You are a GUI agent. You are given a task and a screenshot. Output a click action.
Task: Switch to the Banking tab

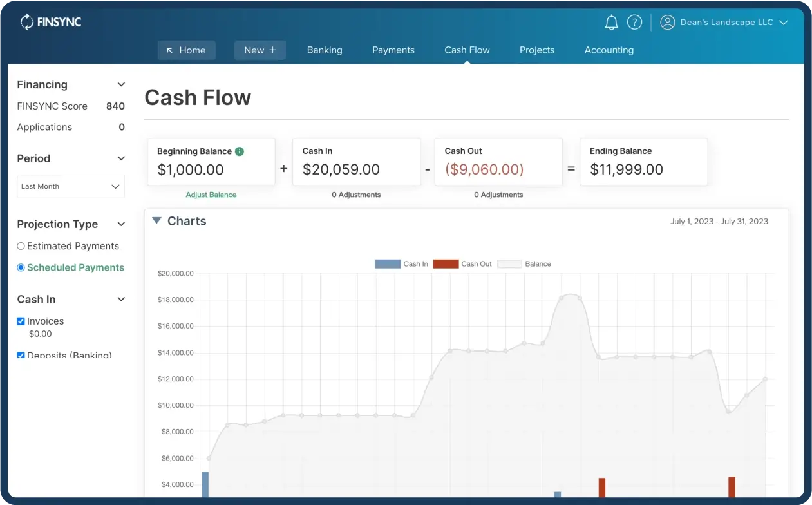tap(325, 50)
